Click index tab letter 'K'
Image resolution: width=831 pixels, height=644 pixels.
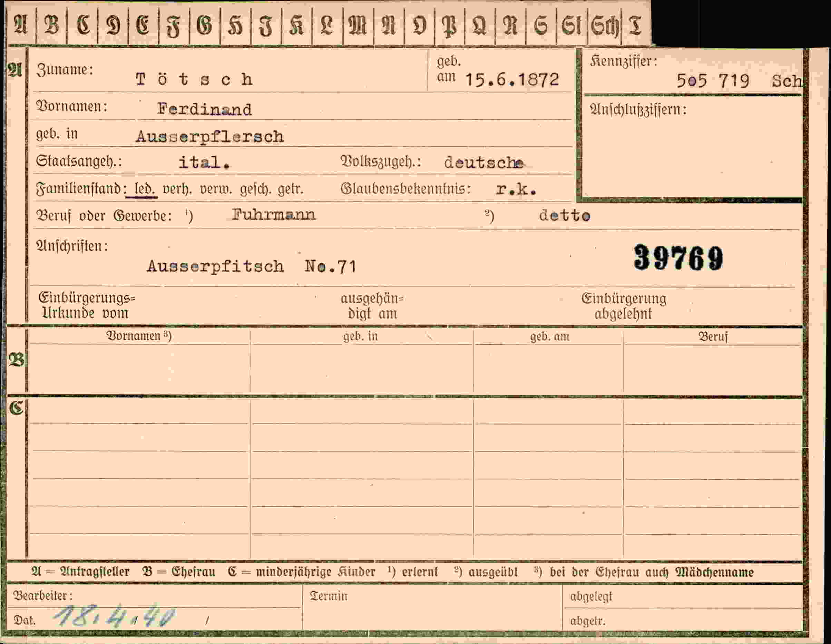[x=296, y=26]
